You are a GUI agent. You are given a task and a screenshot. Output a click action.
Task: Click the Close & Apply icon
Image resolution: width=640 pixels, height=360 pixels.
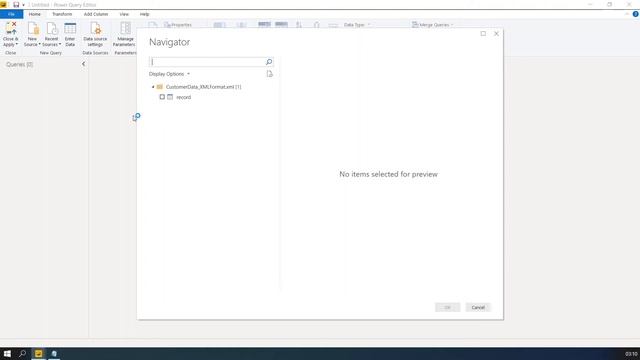click(x=11, y=28)
